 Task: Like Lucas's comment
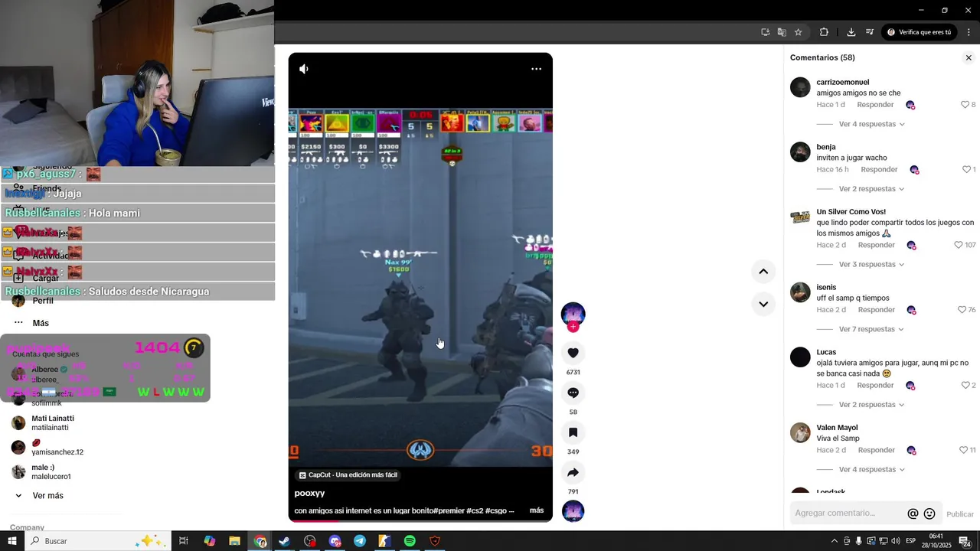coord(965,385)
